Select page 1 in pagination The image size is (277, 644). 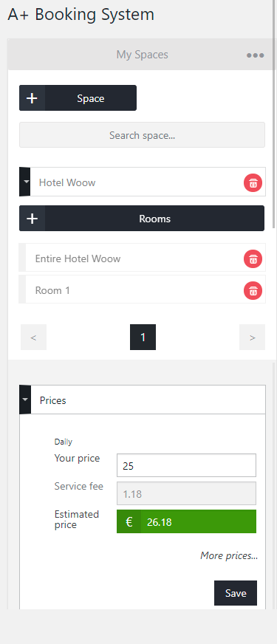click(x=143, y=338)
